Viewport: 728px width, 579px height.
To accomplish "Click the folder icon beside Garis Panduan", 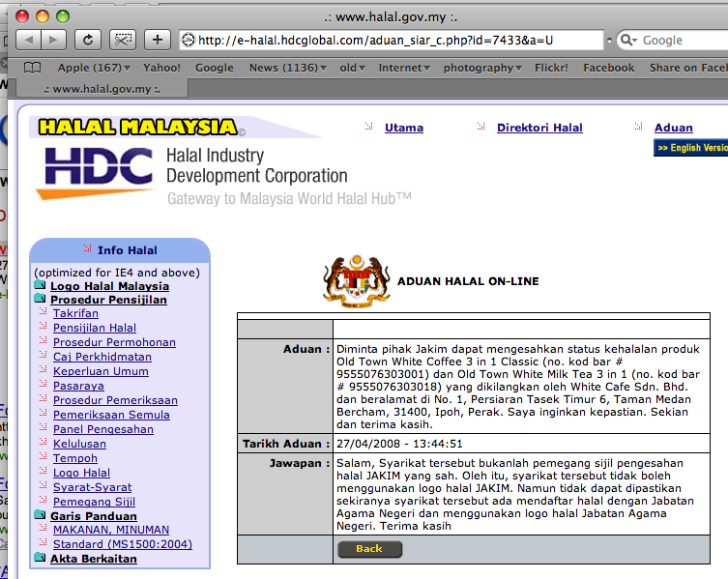I will click(40, 514).
